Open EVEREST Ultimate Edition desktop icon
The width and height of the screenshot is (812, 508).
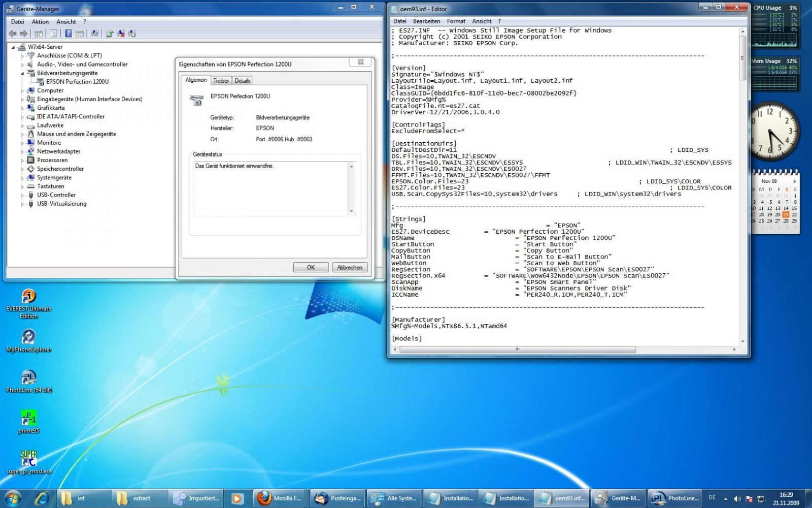click(x=28, y=304)
